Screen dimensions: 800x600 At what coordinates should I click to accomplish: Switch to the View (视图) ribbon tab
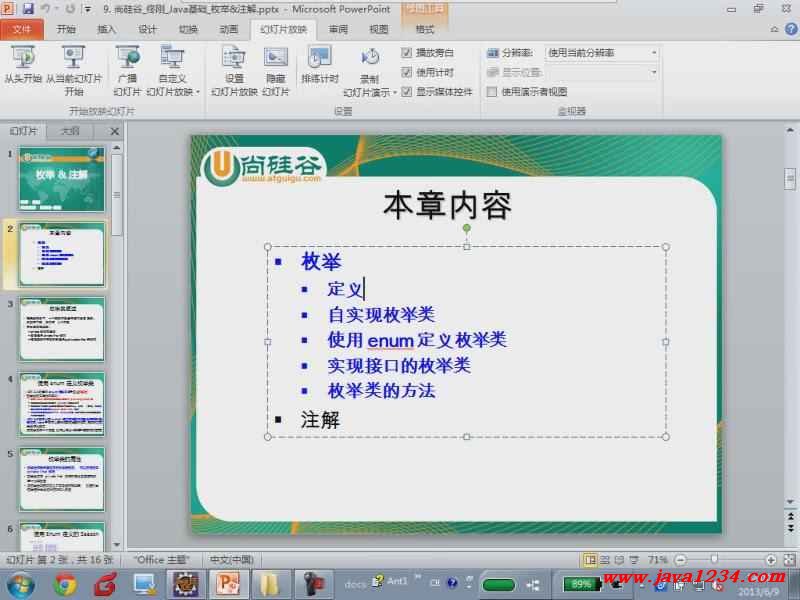coord(379,30)
